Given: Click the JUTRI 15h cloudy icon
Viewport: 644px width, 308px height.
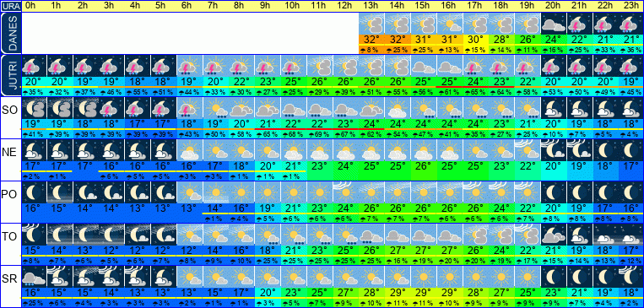Looking at the screenshot, I should 424,66.
